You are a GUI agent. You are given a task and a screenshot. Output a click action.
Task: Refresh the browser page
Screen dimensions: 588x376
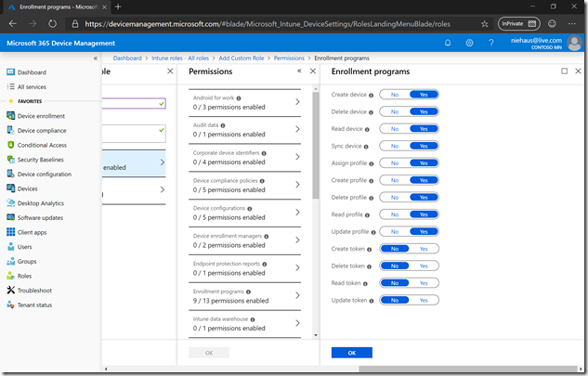[52, 23]
